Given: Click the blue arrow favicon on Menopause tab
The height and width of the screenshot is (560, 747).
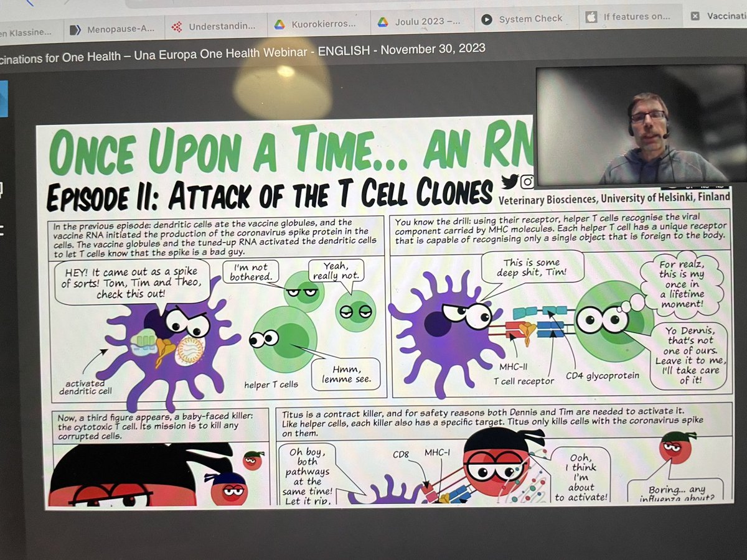Looking at the screenshot, I should pyautogui.click(x=76, y=29).
